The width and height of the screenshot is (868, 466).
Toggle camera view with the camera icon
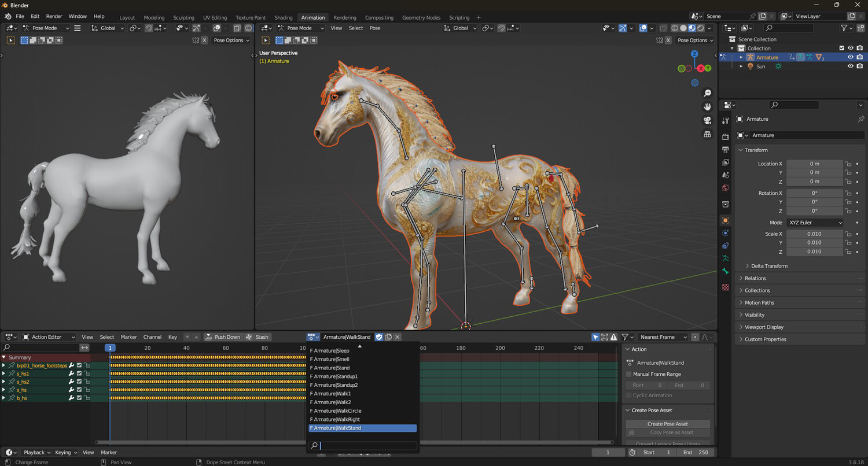tap(707, 120)
